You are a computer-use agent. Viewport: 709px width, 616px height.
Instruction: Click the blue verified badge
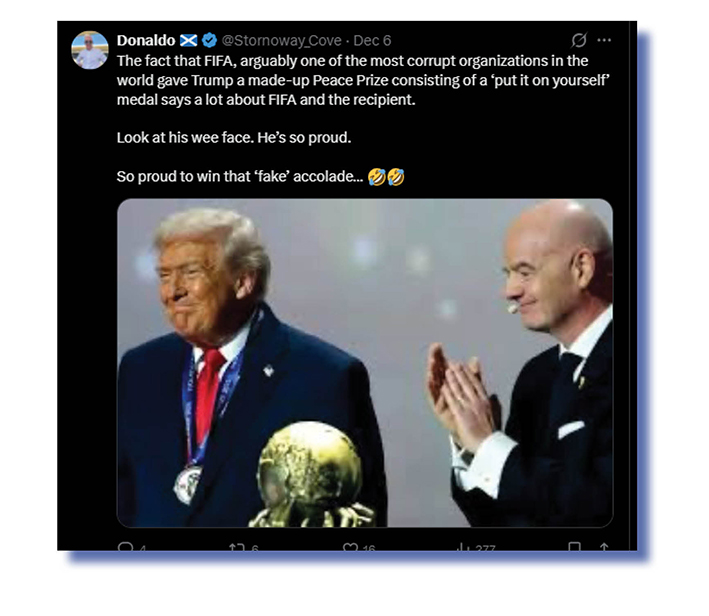coord(209,40)
